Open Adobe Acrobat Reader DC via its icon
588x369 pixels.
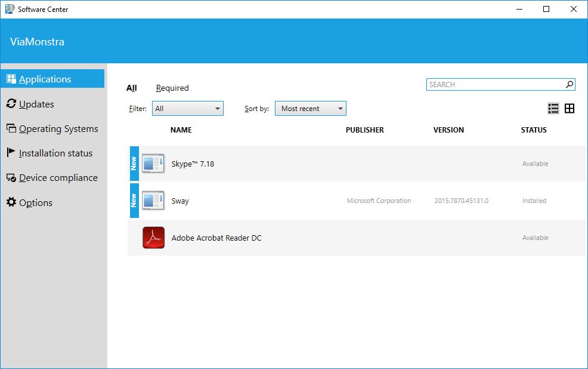pos(153,237)
